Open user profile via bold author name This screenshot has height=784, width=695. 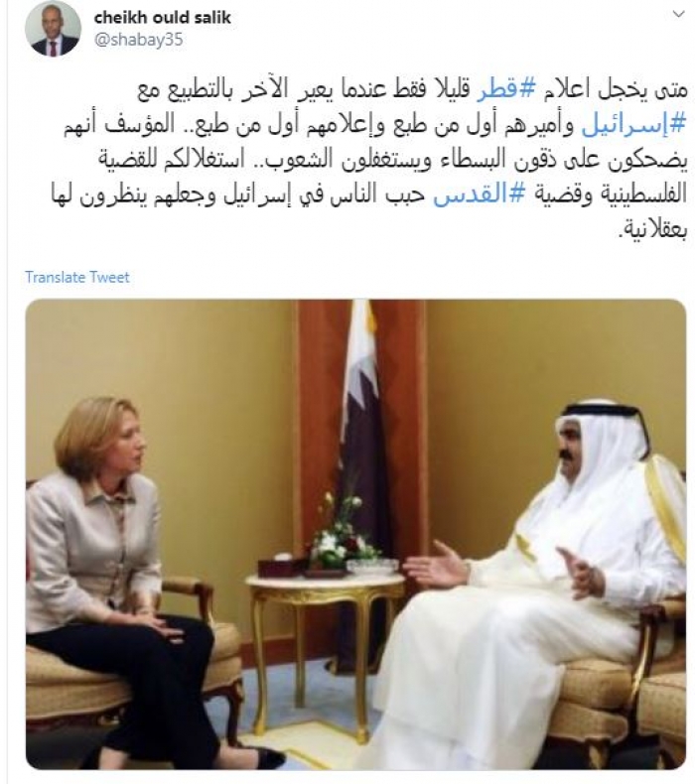tap(162, 18)
